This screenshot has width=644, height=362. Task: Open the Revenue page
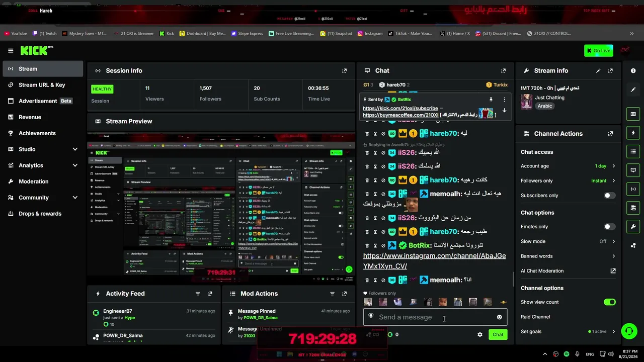[x=43, y=117]
